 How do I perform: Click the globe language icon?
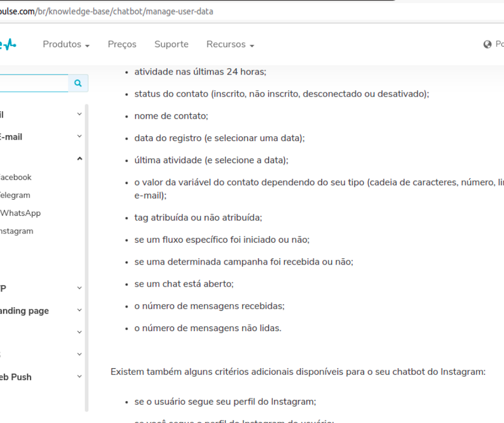[x=487, y=45]
